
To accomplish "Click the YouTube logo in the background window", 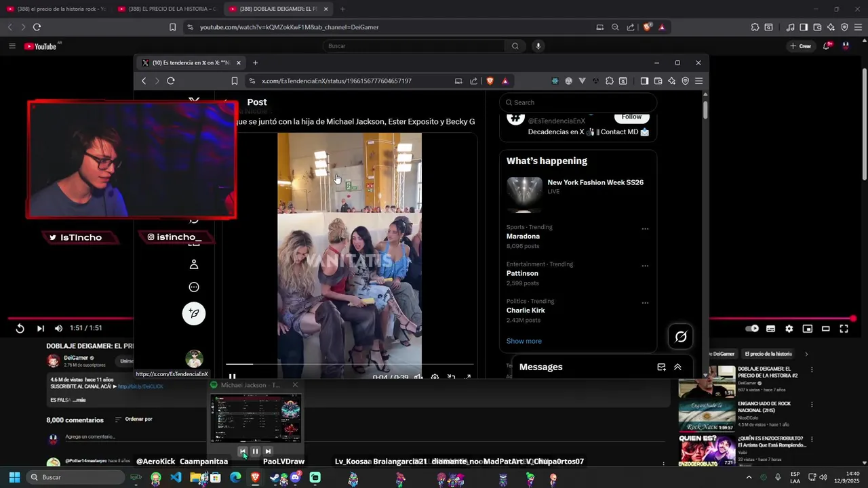I will [x=41, y=46].
